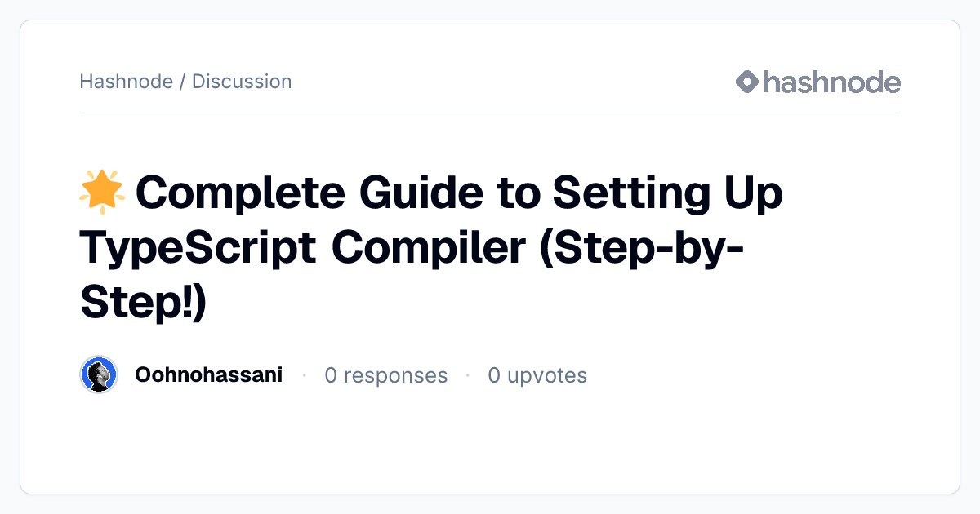Click the slash separator in breadcrumb
980x514 pixels.
point(182,82)
